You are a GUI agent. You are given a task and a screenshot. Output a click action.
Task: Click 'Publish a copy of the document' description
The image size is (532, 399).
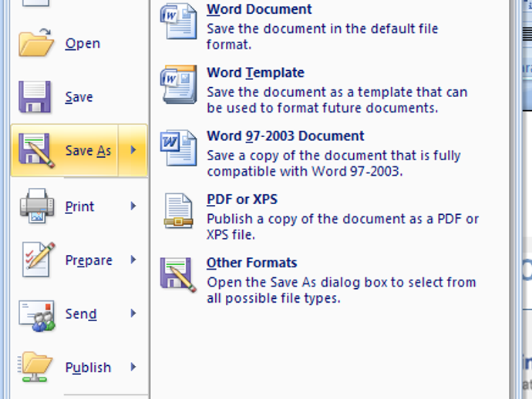(342, 226)
